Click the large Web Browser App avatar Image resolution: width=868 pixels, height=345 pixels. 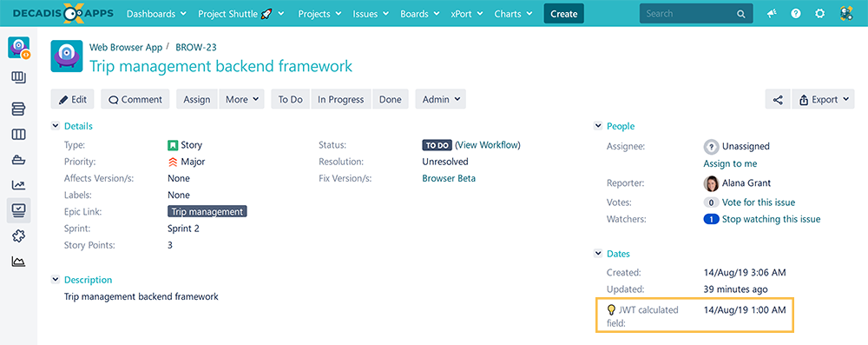(x=67, y=56)
